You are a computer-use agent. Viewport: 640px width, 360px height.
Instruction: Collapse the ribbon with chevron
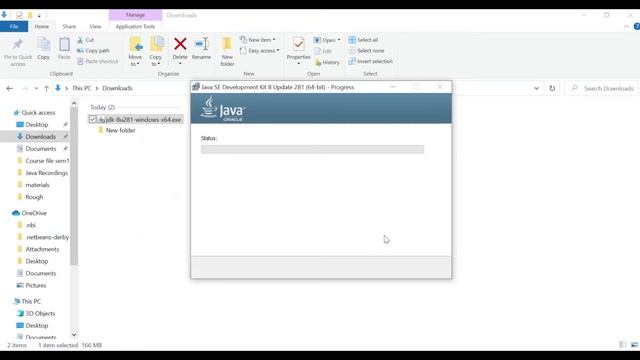pos(626,27)
